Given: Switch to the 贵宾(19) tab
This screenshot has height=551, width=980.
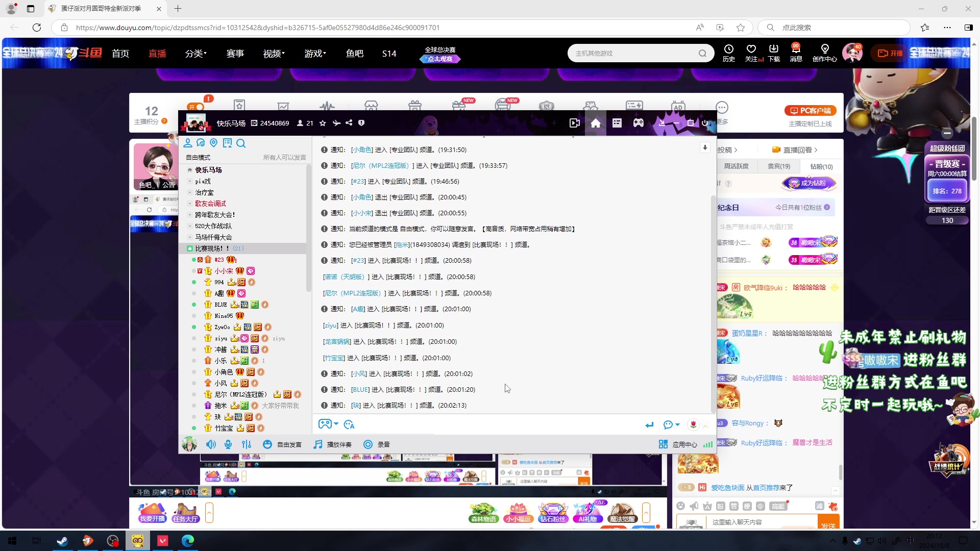Looking at the screenshot, I should tap(778, 166).
